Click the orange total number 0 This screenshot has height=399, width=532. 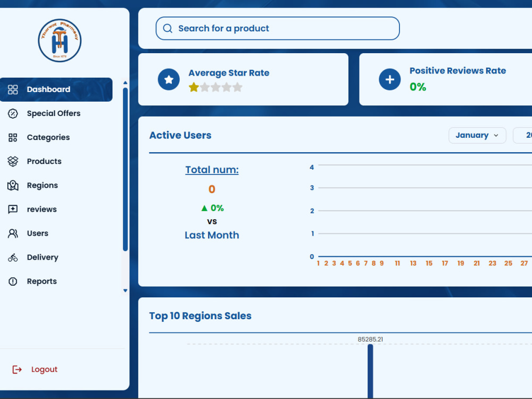click(x=212, y=189)
